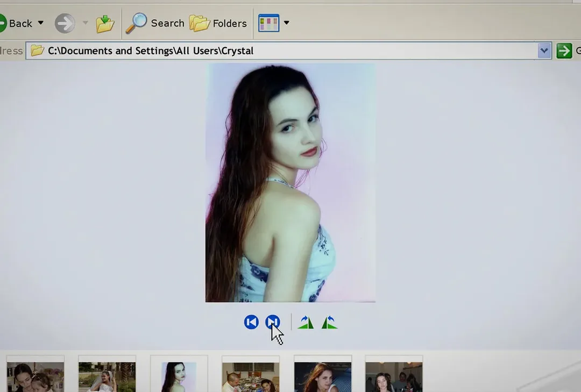
Task: Click the grey Forward arrow button
Action: tap(65, 23)
